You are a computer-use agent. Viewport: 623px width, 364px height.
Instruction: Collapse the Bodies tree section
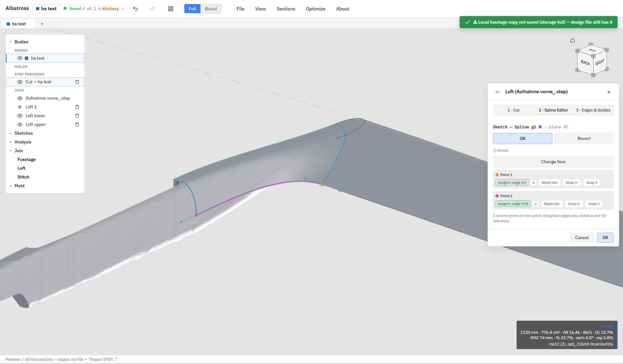click(x=11, y=42)
